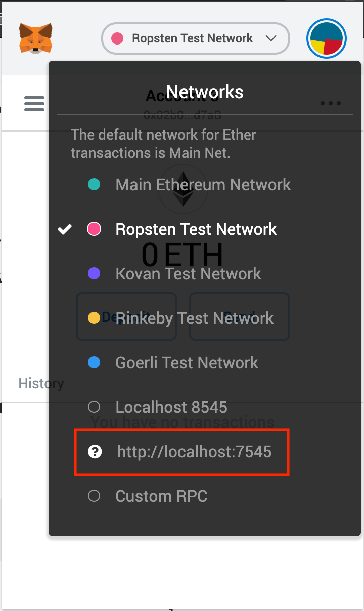The height and width of the screenshot is (611, 364).
Task: Connect to http://localhost:7545 network
Action: [x=194, y=452]
